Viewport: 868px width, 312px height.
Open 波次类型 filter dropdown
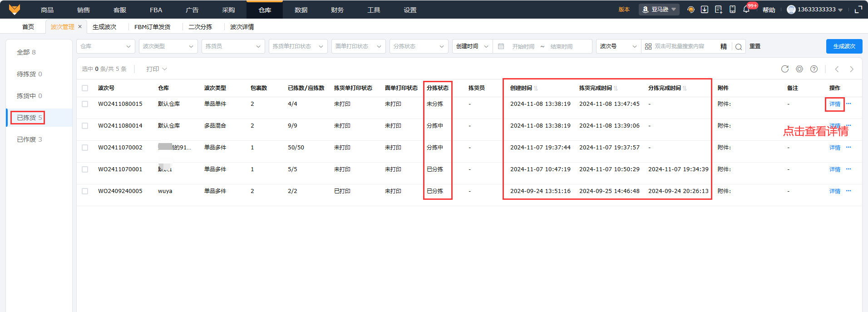point(168,46)
